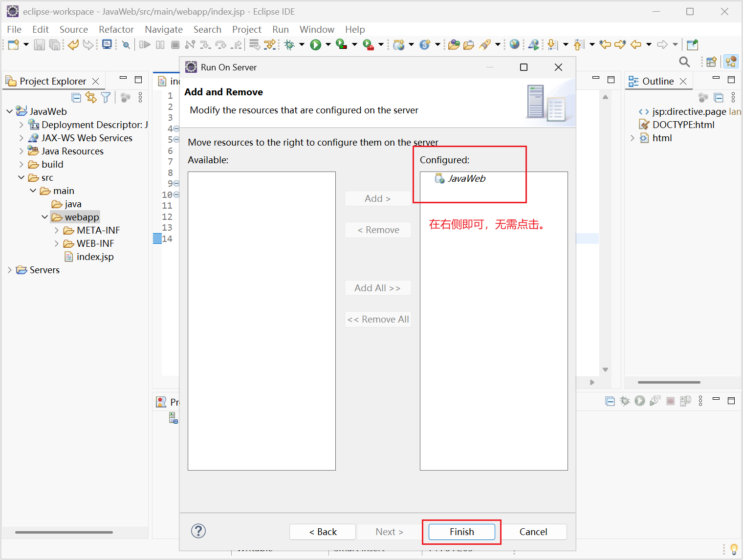The width and height of the screenshot is (743, 560).
Task: Select DOCTYPE:html in the Outline
Action: [677, 125]
